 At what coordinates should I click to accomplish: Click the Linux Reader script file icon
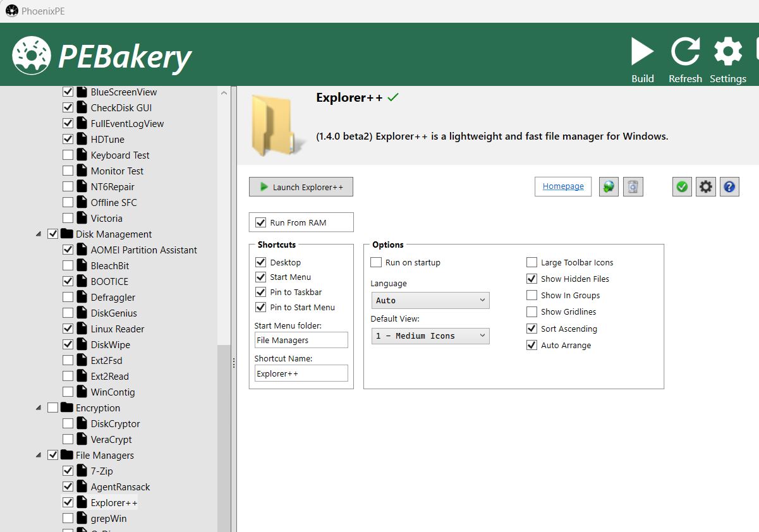pos(82,329)
